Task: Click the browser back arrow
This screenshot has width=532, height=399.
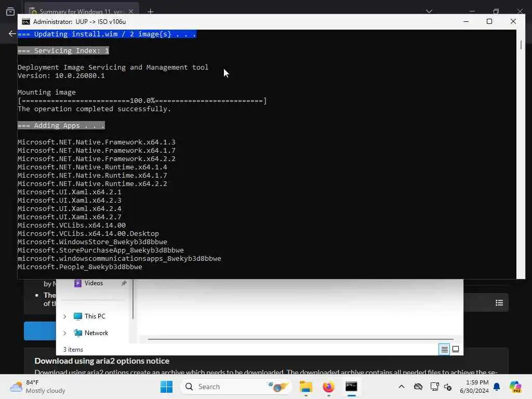Action: pos(12,34)
